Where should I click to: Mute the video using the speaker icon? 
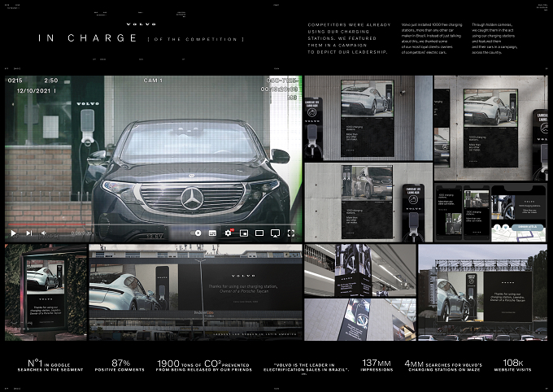coord(44,233)
